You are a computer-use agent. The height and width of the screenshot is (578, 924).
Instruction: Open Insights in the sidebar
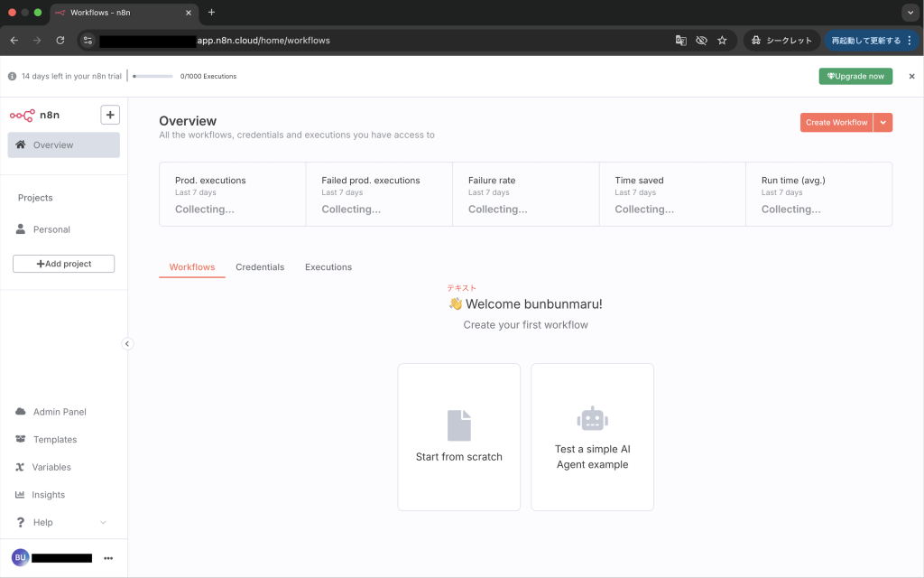click(49, 495)
